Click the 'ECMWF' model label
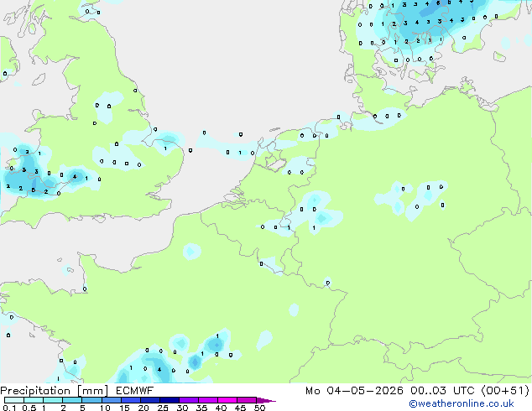The image size is (532, 411). (x=135, y=391)
